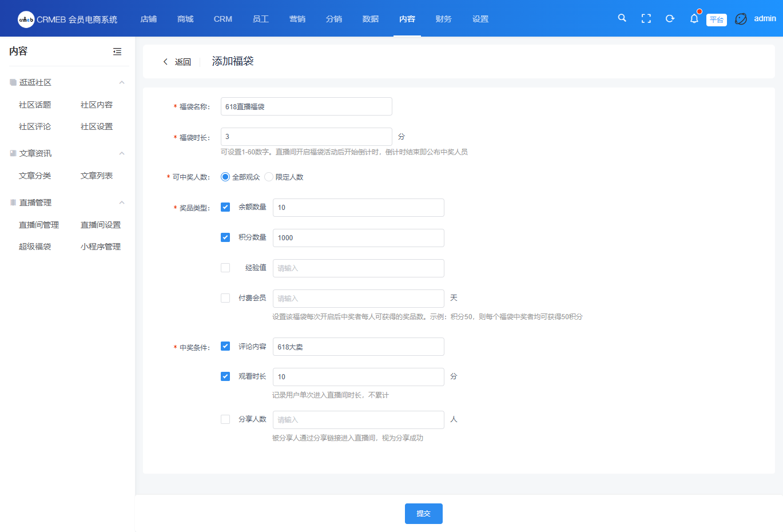Click the 积分数量 input field
This screenshot has width=783, height=532.
coord(359,238)
